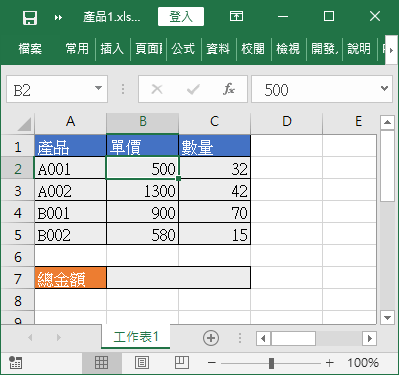399x375 pixels.
Task: Click the 產品 header cell
Action: pos(70,146)
